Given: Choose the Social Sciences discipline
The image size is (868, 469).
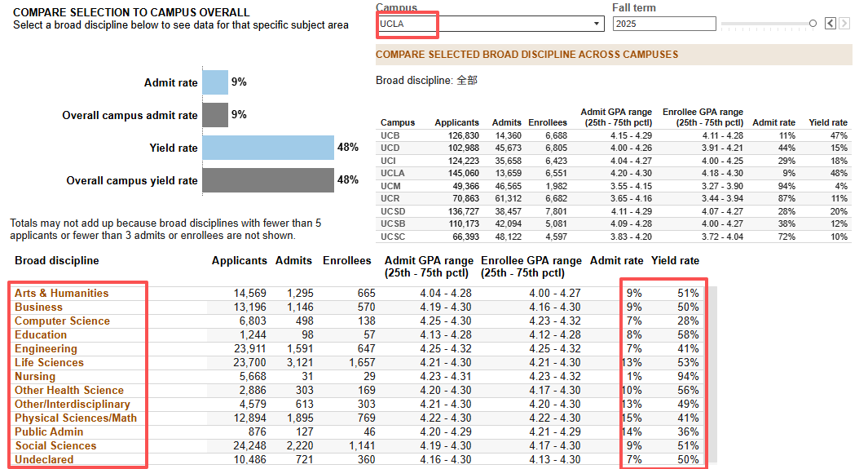Looking at the screenshot, I should coord(55,445).
